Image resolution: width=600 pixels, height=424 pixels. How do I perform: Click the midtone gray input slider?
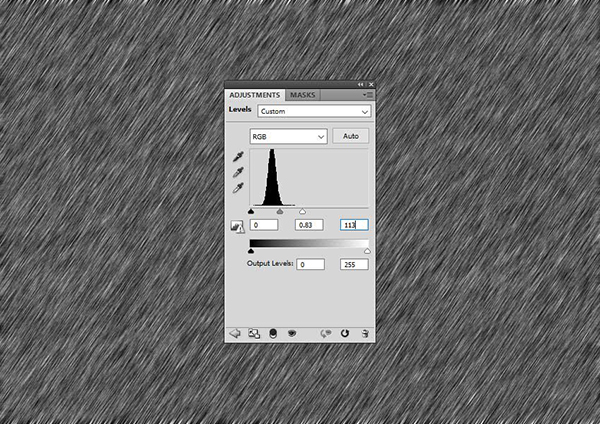pyautogui.click(x=279, y=211)
